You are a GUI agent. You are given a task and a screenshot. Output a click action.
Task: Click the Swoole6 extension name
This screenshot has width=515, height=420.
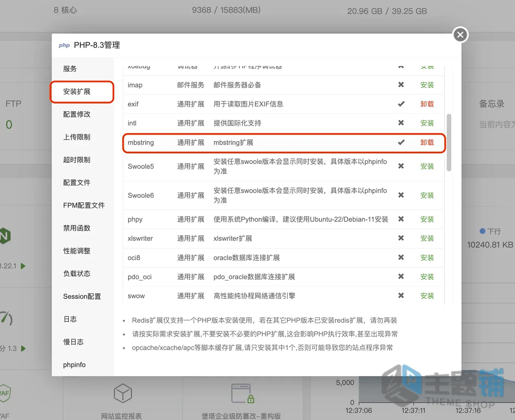coord(141,195)
